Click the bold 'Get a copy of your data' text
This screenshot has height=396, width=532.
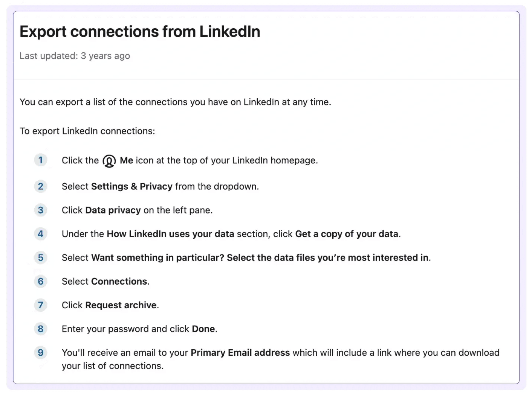347,234
